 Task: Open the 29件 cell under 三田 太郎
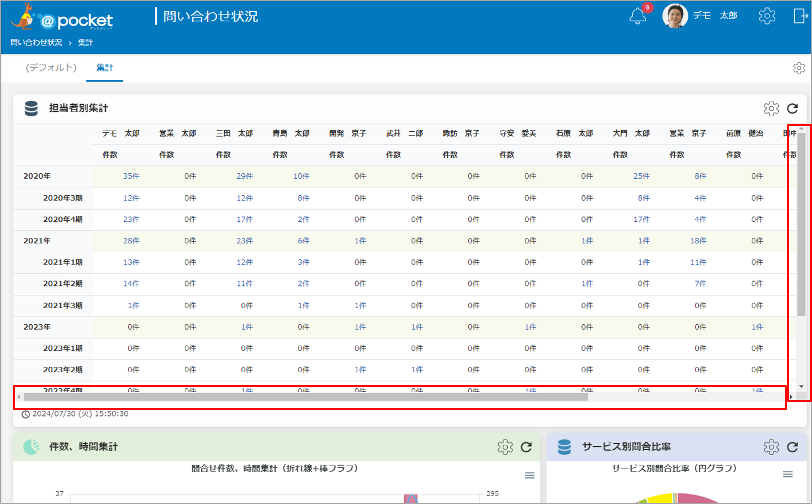(245, 176)
